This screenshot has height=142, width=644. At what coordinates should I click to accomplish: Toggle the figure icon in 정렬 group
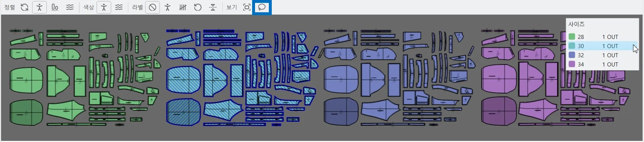40,7
